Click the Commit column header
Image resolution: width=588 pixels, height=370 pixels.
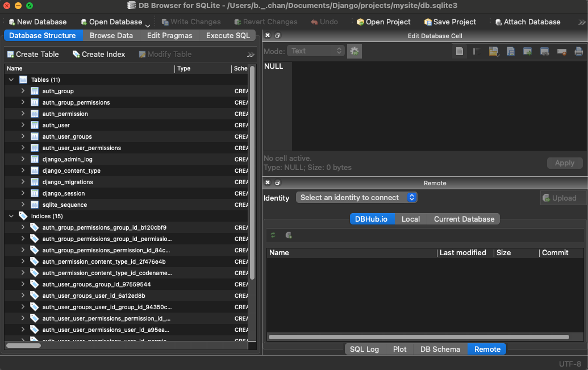coord(561,252)
